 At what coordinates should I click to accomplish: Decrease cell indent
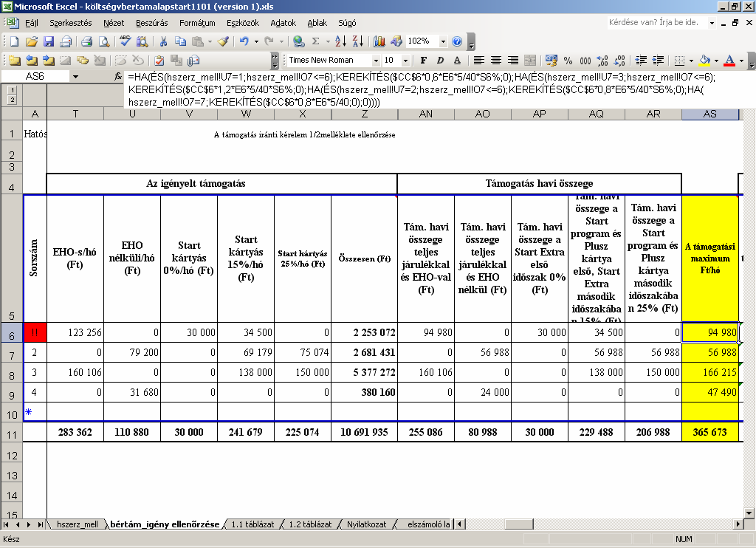(642, 61)
